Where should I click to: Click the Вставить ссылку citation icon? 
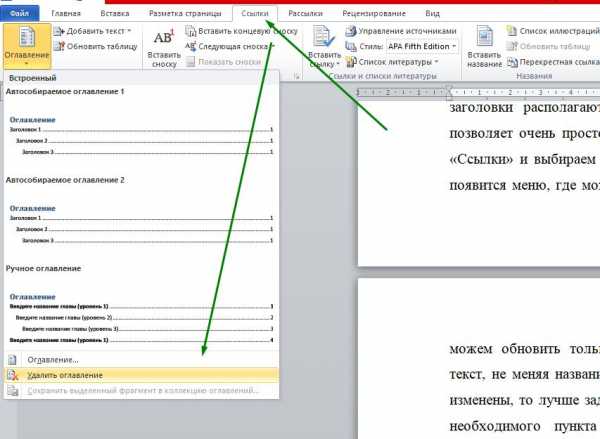coord(324,37)
